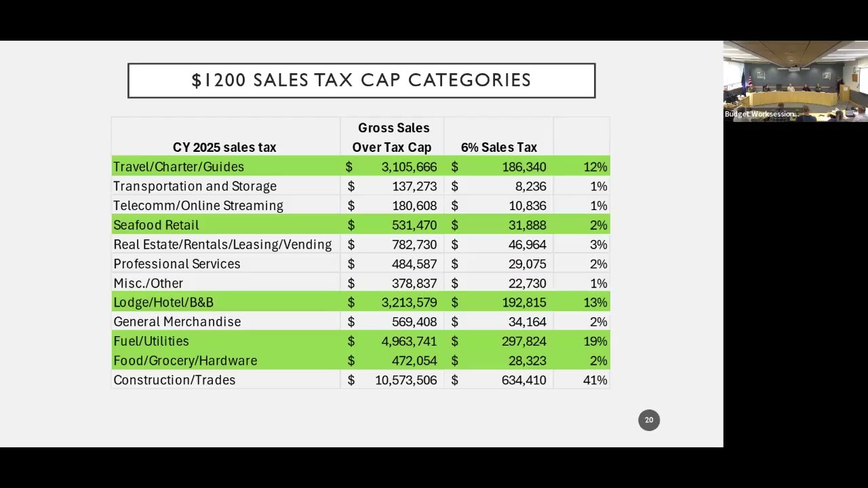
Task: Select the Construction/Trades category cell
Action: click(x=174, y=380)
